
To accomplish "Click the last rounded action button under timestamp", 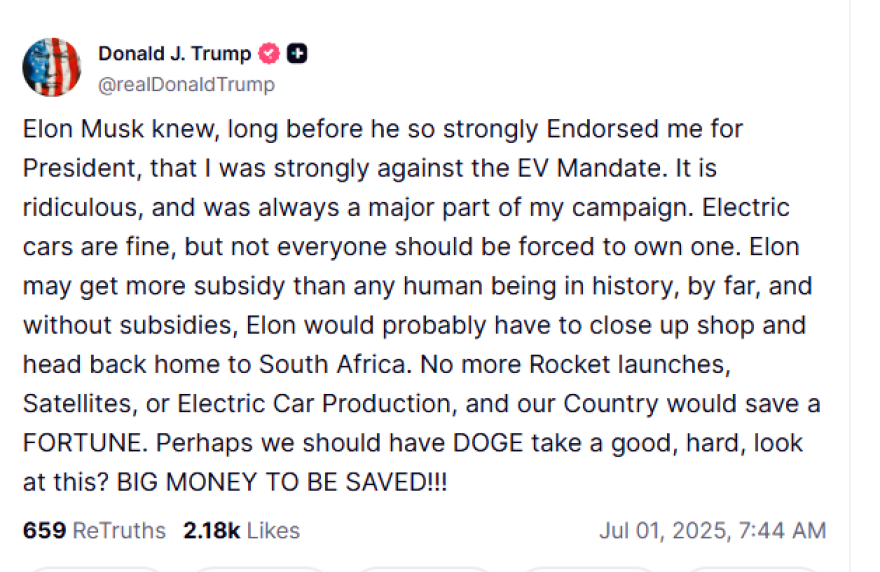I will coord(753,569).
